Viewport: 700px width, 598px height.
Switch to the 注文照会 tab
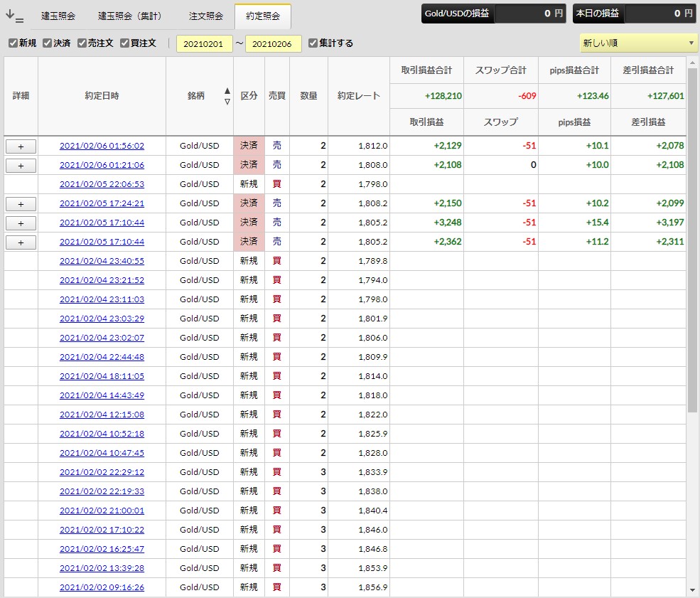[206, 16]
